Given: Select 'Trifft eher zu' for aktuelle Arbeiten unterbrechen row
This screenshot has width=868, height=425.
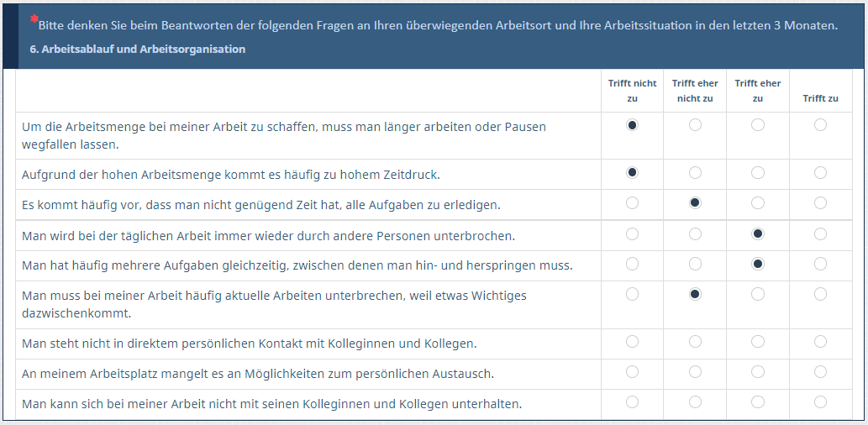Looking at the screenshot, I should [x=758, y=294].
